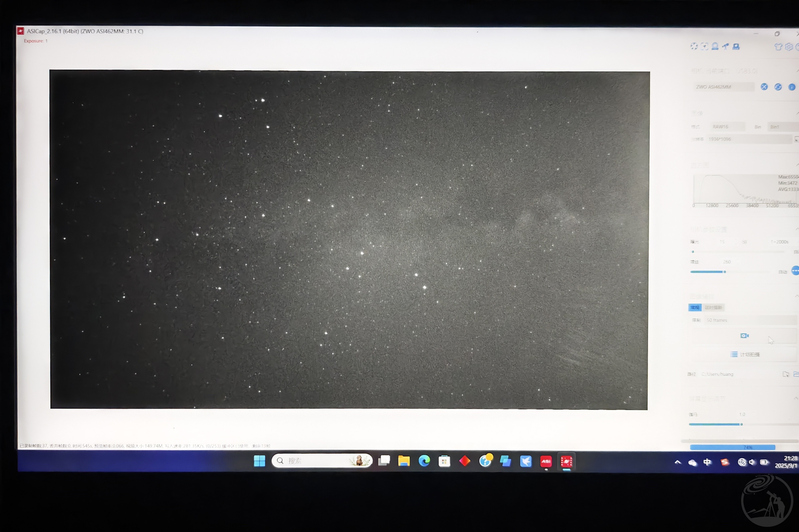
Task: Open the red diamond app on taskbar
Action: pos(465,461)
